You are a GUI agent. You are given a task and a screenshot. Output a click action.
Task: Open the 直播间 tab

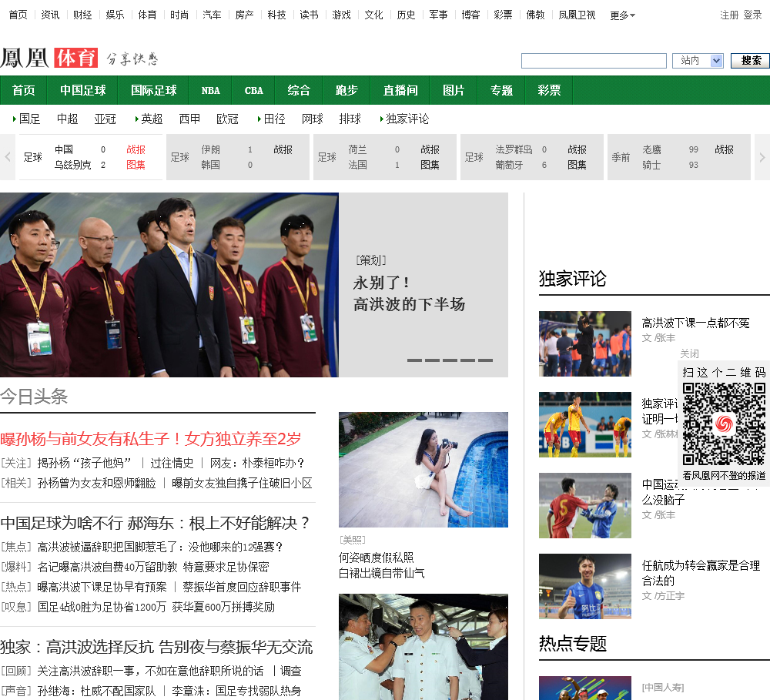[x=400, y=90]
